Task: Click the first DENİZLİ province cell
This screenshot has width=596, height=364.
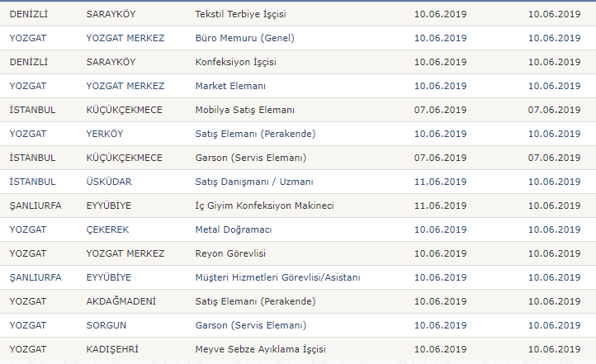Action: 29,14
